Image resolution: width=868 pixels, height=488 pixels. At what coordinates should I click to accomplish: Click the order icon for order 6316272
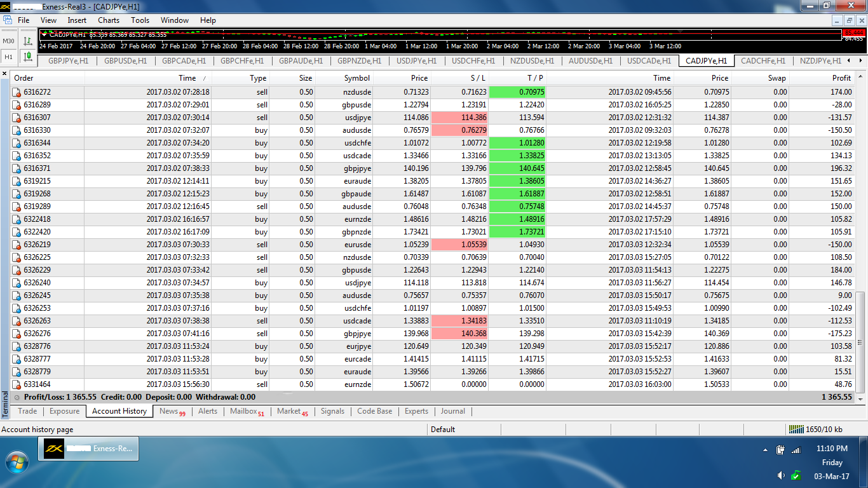tap(17, 92)
